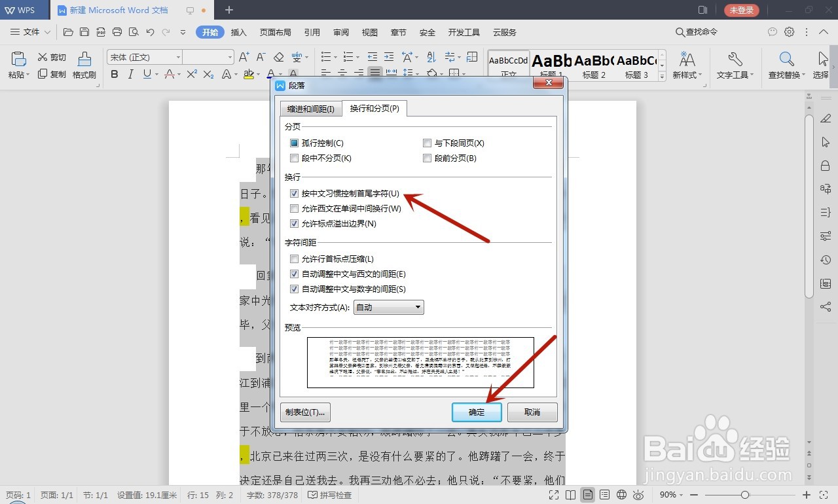Open the settings gear icon
Screen dimensions: 838x504
point(790,31)
